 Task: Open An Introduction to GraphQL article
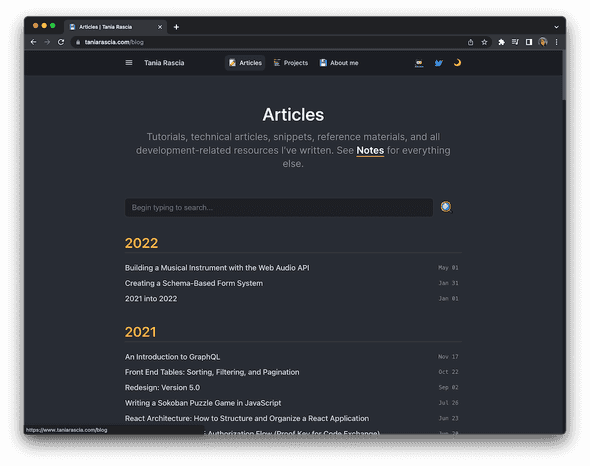click(172, 357)
